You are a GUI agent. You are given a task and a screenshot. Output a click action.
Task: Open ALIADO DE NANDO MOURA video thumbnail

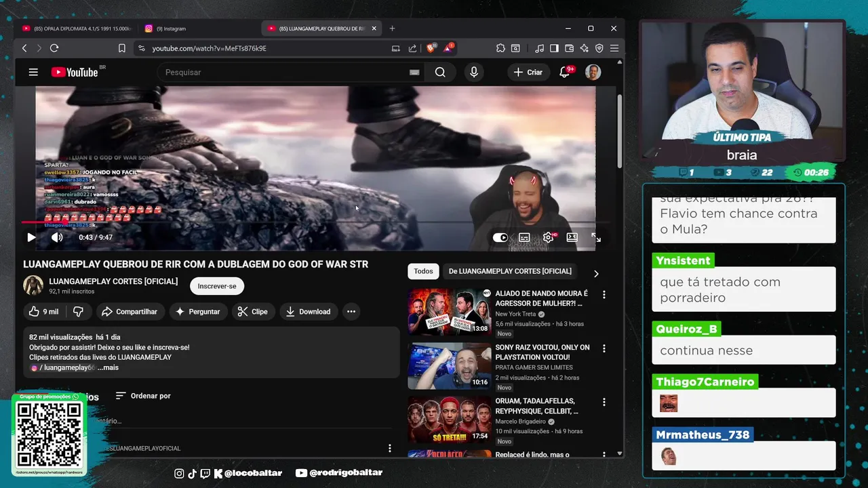pos(449,311)
